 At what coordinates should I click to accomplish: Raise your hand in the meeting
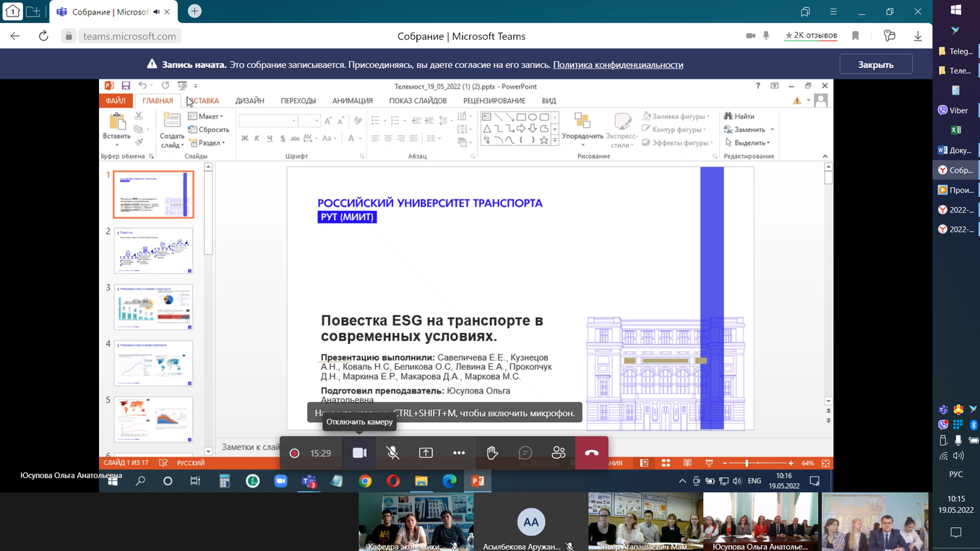pos(492,453)
